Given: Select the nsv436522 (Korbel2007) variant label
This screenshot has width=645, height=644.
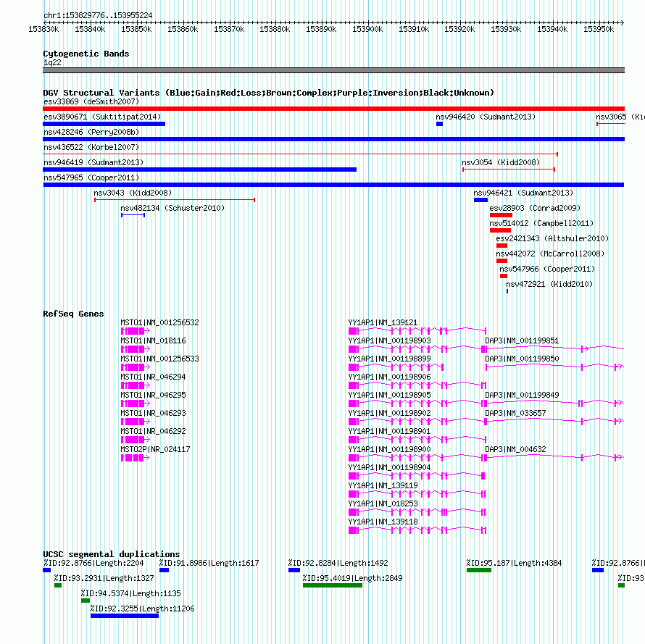Looking at the screenshot, I should pyautogui.click(x=91, y=147).
